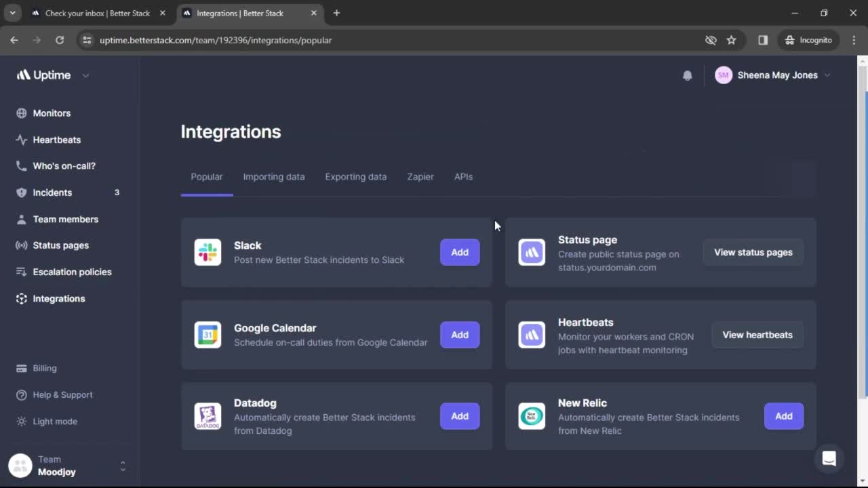The height and width of the screenshot is (488, 868).
Task: Switch to the Zapier tab
Action: click(x=420, y=177)
